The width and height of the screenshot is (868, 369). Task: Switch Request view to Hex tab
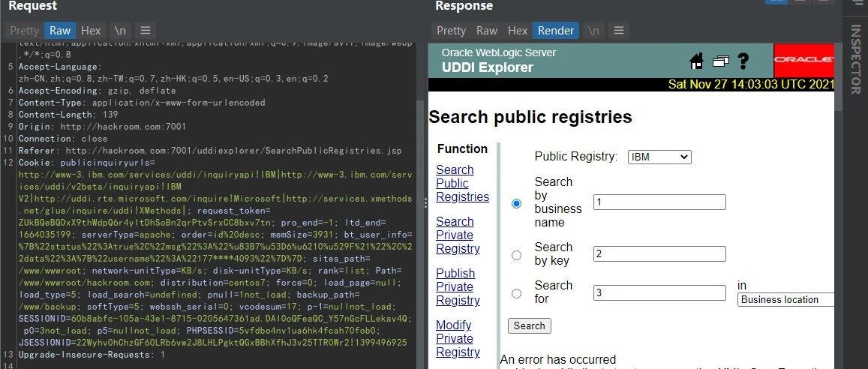tap(91, 31)
